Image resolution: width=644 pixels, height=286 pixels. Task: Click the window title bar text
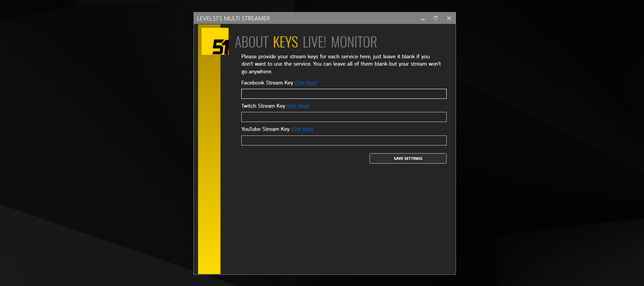click(x=233, y=19)
